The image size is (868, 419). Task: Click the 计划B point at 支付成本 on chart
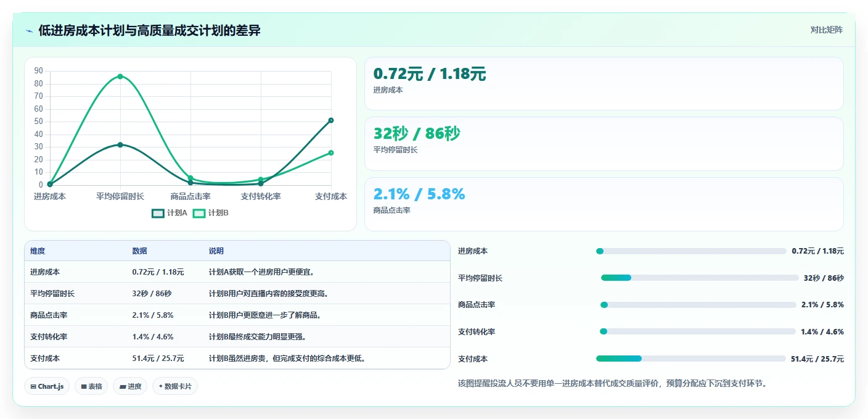tap(331, 152)
